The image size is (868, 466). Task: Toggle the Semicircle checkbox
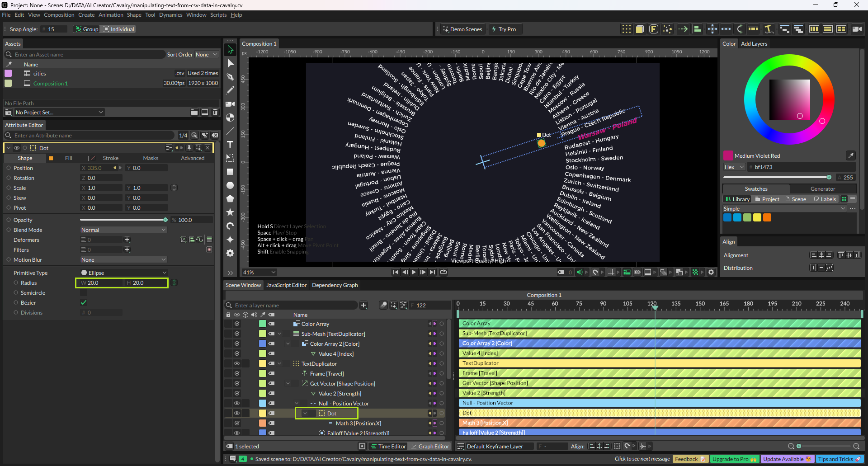click(84, 293)
